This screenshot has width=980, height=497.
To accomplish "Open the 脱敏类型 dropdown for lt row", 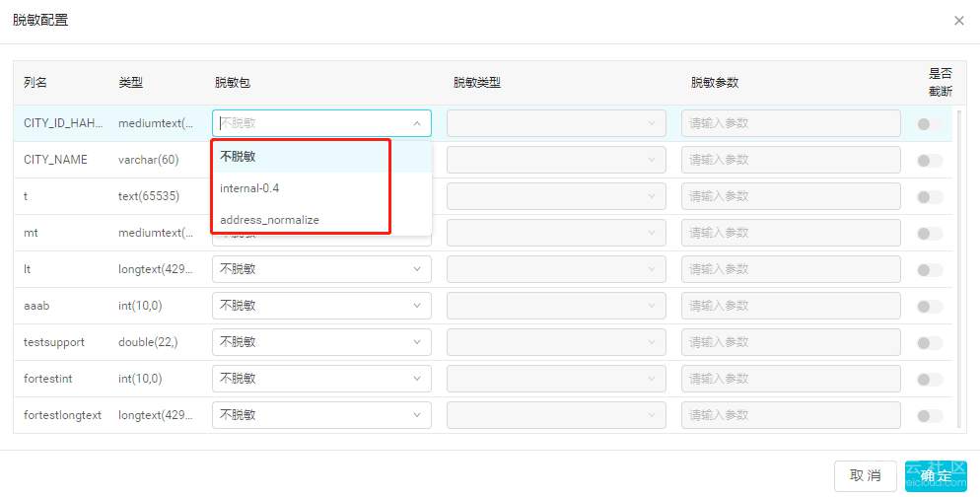I will click(556, 269).
